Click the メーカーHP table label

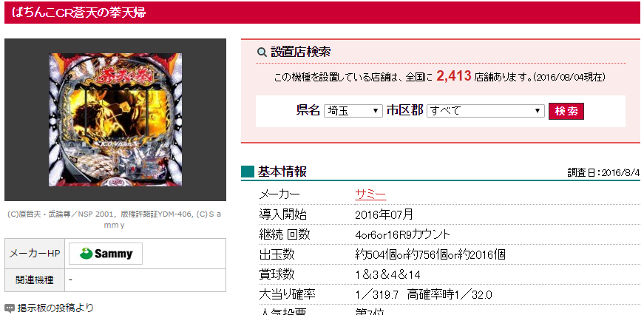tap(35, 254)
